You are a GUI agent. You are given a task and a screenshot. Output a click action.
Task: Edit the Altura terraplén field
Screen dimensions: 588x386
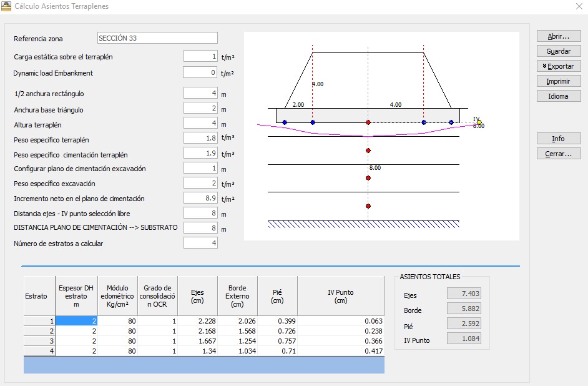[200, 123]
